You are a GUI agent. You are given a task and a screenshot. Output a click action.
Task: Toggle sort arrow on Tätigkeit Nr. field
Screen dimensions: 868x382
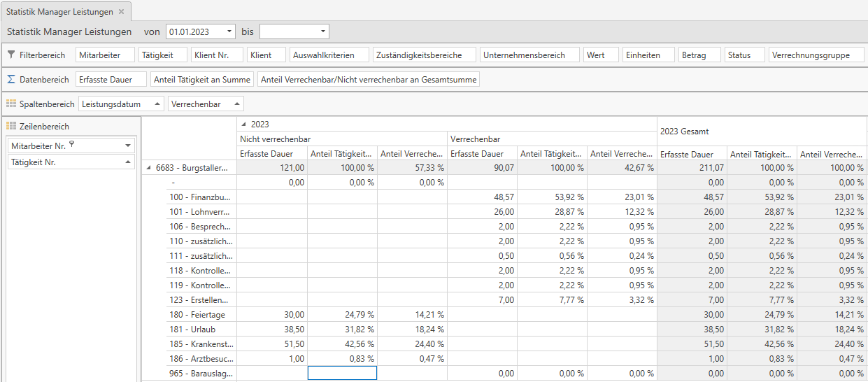[128, 162]
